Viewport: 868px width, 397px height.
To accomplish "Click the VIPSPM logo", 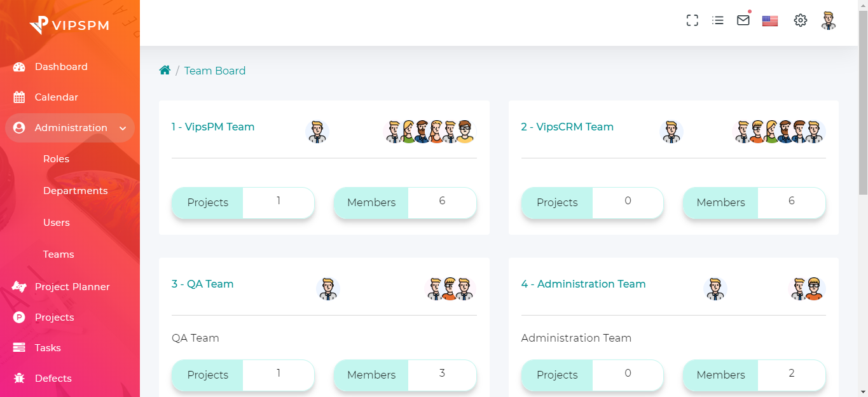I will [x=69, y=25].
